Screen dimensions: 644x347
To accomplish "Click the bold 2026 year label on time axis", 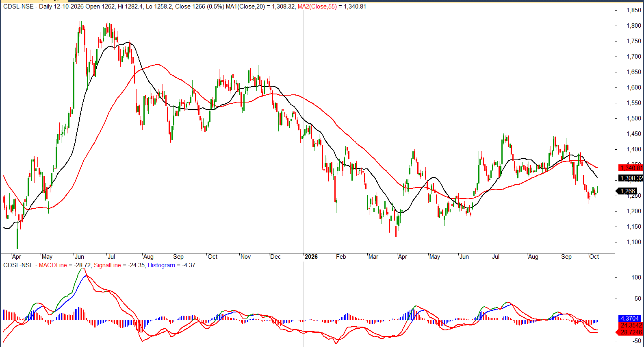I will [x=311, y=257].
